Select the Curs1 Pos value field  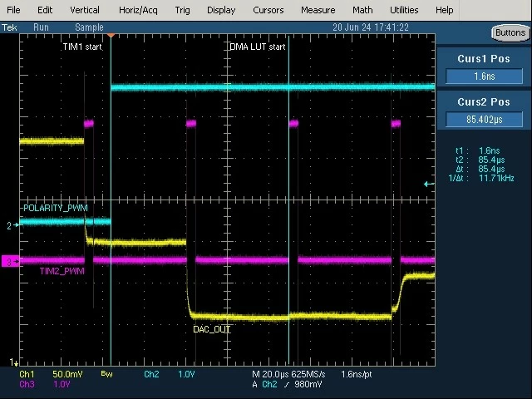point(484,76)
